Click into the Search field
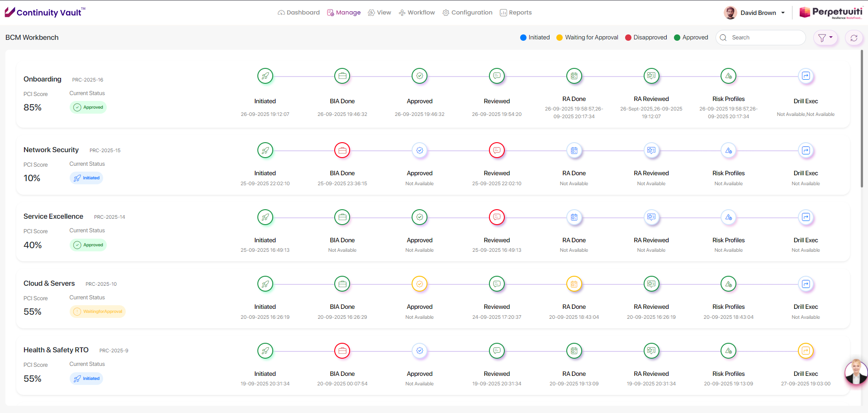The height and width of the screenshot is (413, 868). pyautogui.click(x=765, y=38)
